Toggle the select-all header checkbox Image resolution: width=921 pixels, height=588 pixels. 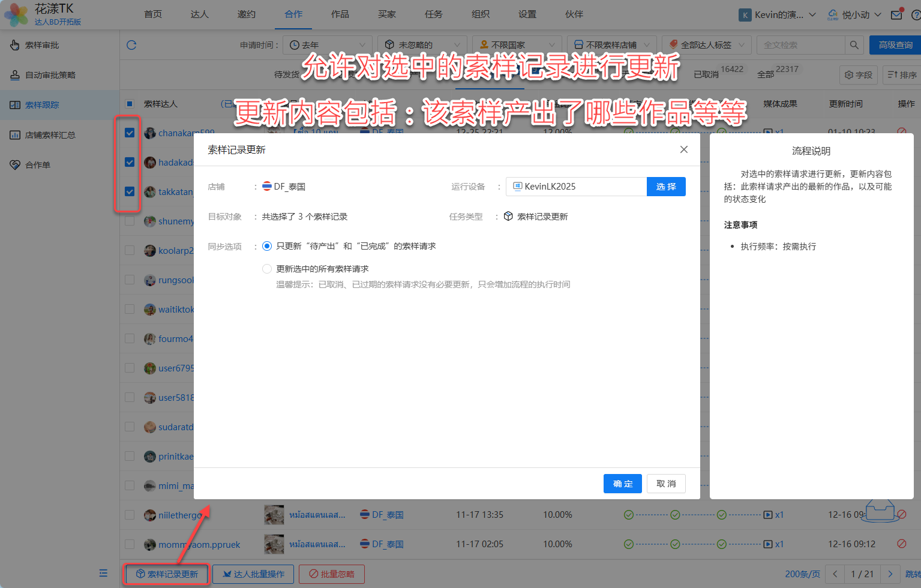130,104
